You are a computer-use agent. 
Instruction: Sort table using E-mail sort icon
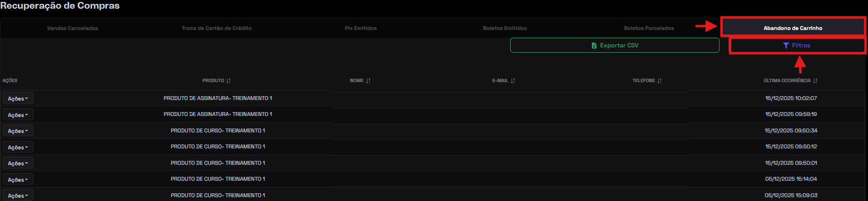(x=513, y=81)
